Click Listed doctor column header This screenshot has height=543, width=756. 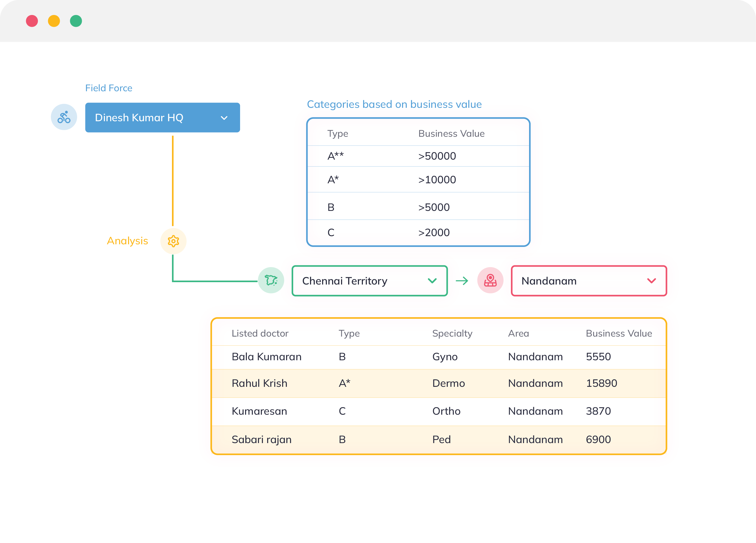[260, 333]
